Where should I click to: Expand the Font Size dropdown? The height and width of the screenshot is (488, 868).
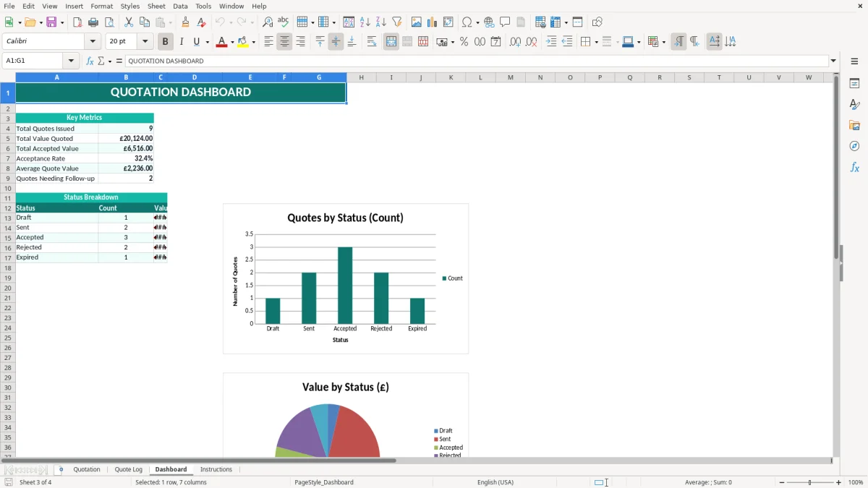click(x=145, y=42)
